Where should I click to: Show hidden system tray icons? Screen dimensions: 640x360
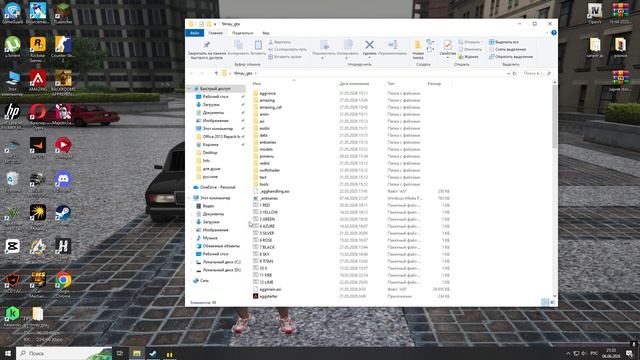568,353
